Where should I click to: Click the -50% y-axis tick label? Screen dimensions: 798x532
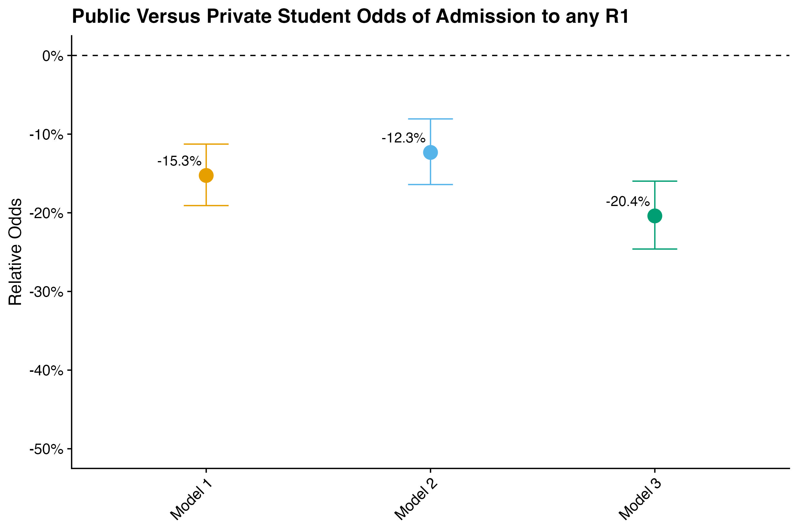tap(46, 449)
